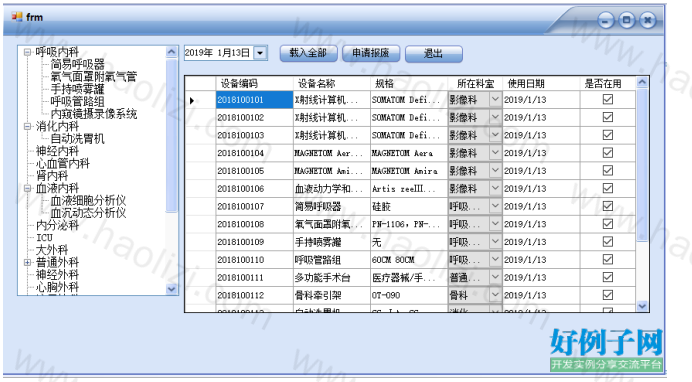Click the 规格 column header
Image resolution: width=692 pixels, height=382 pixels.
[409, 83]
